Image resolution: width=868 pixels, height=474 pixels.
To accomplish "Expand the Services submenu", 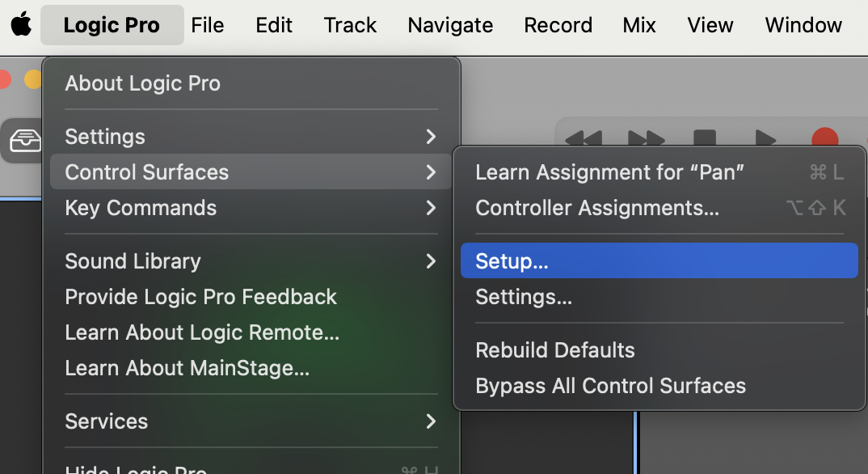I will (x=251, y=421).
